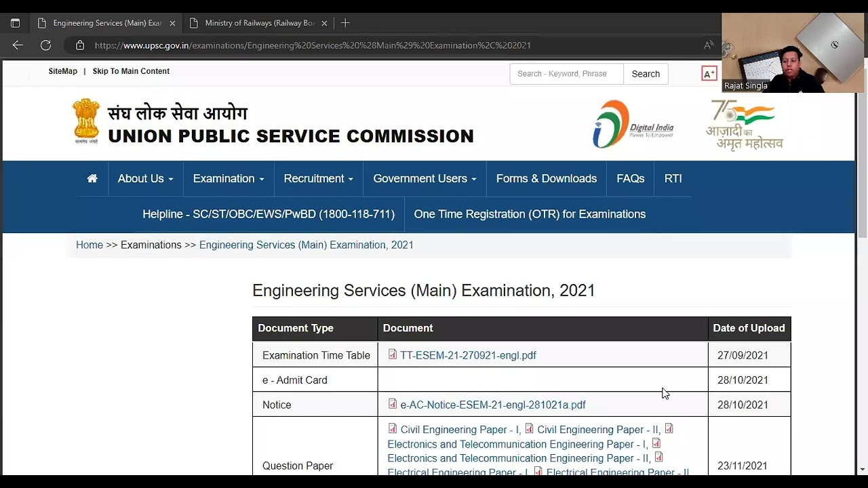This screenshot has width=868, height=488.
Task: Open Civil Engineering Paper - I link
Action: [460, 430]
